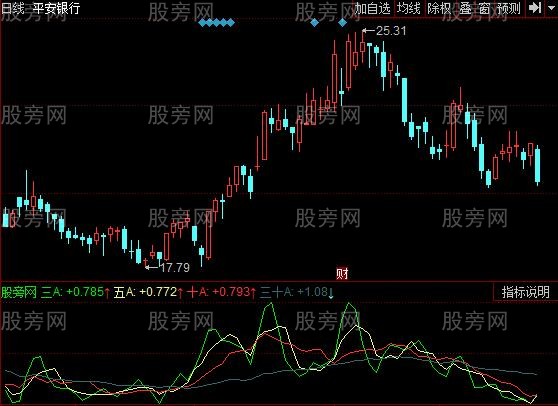Click the red 财 finance marker
This screenshot has width=558, height=406.
342,274
